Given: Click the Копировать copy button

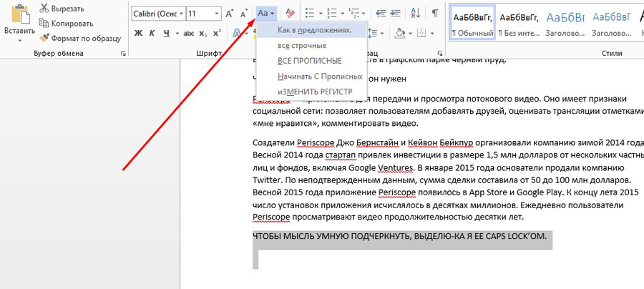Looking at the screenshot, I should pos(66,24).
